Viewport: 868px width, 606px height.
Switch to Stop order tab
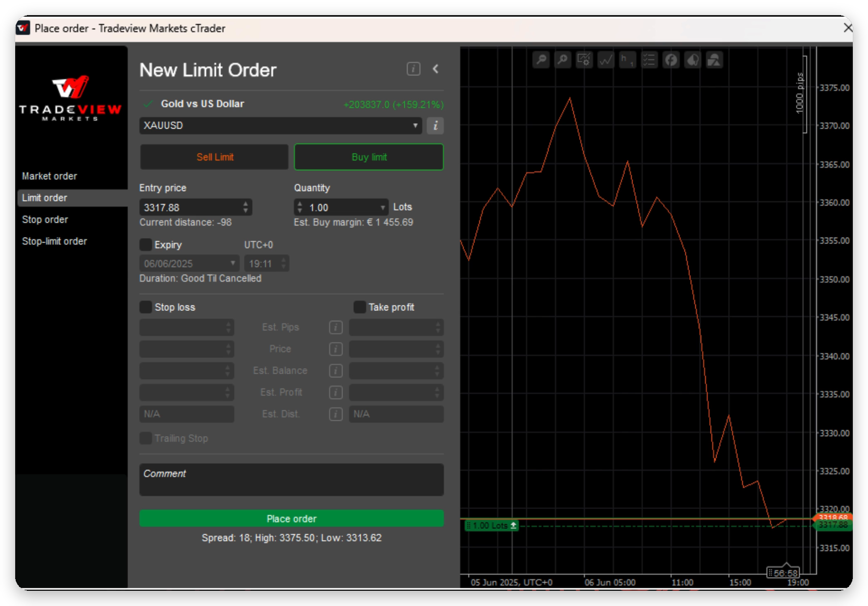point(71,220)
